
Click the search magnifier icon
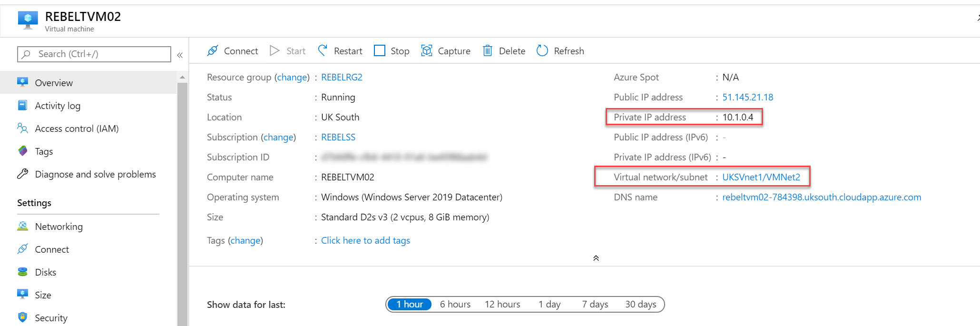tap(27, 54)
